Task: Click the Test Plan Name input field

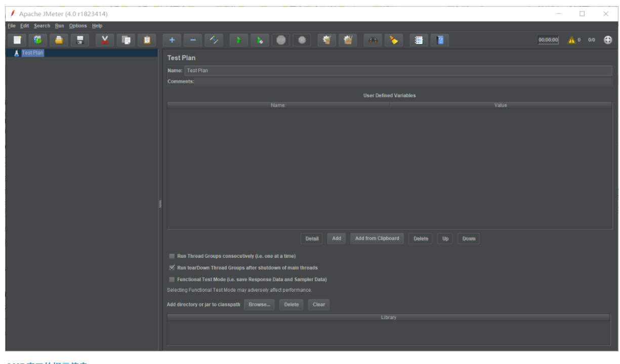Action: click(398, 71)
